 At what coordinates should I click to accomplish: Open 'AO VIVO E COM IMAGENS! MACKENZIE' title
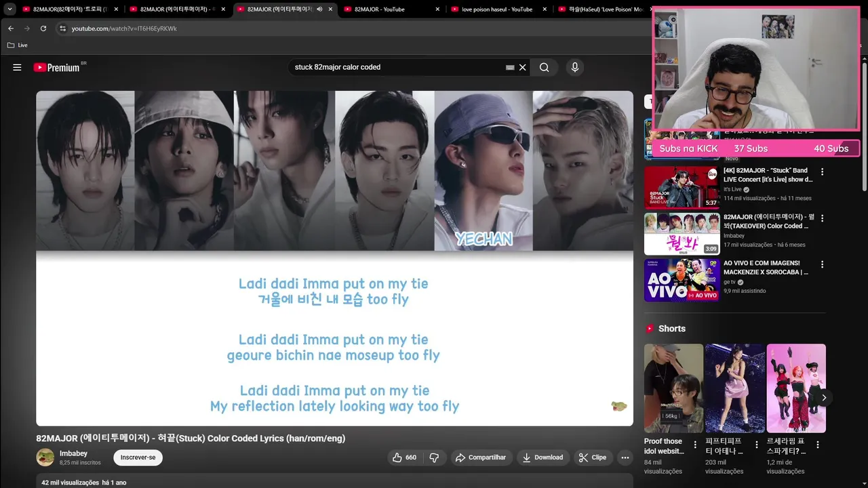point(766,268)
